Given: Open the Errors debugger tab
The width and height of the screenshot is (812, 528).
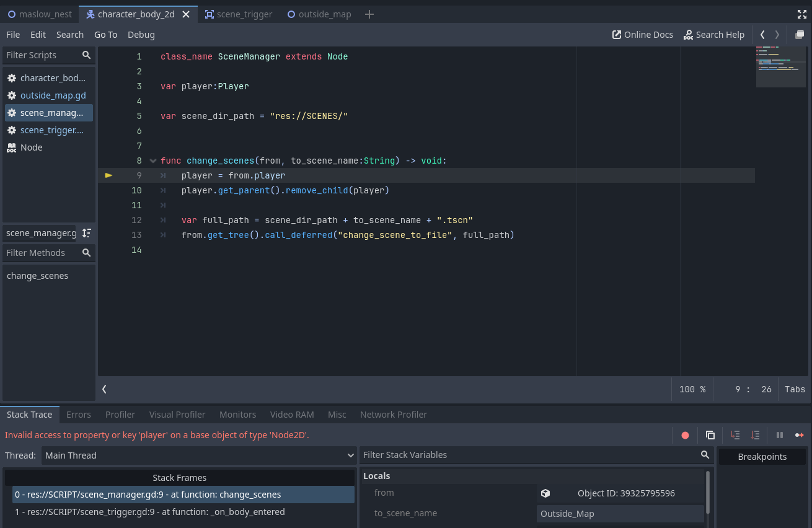Looking at the screenshot, I should point(79,415).
